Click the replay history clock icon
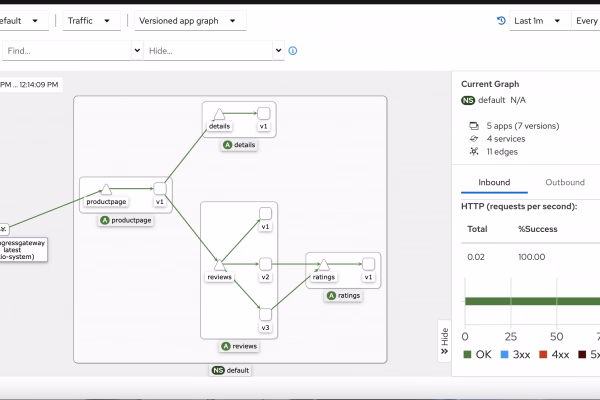The height and width of the screenshot is (400, 600). (x=501, y=21)
